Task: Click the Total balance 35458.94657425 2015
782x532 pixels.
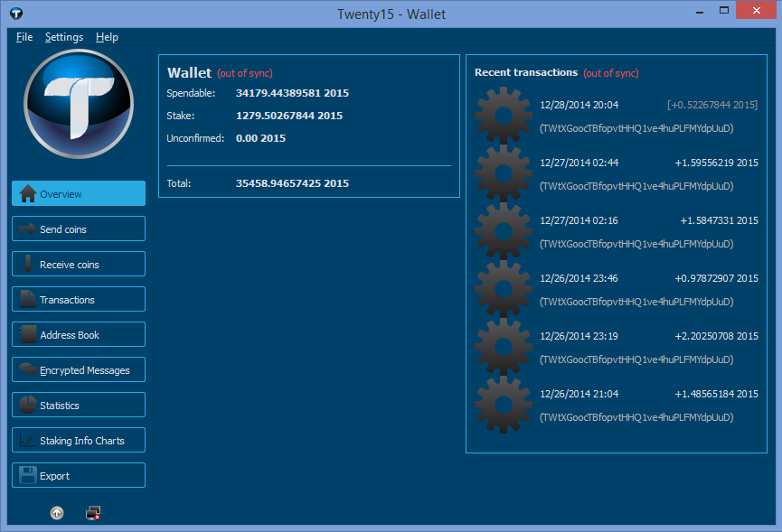Action: (x=292, y=183)
